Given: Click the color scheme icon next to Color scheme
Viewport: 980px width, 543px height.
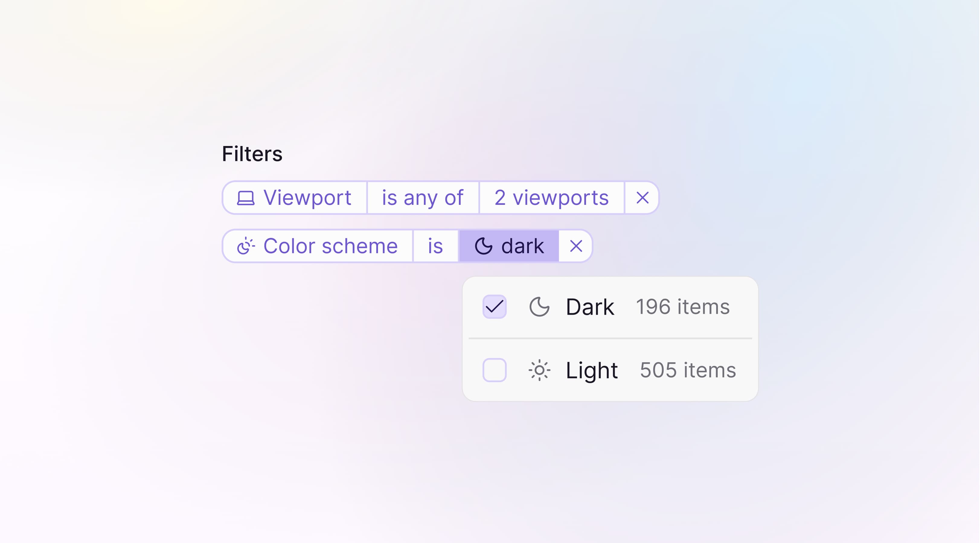Looking at the screenshot, I should 247,246.
